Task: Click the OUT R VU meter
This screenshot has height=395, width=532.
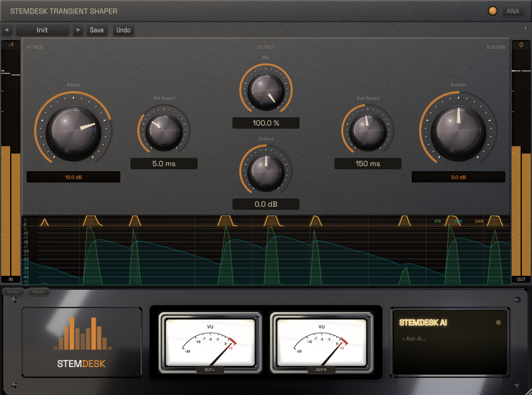Action: [x=321, y=343]
